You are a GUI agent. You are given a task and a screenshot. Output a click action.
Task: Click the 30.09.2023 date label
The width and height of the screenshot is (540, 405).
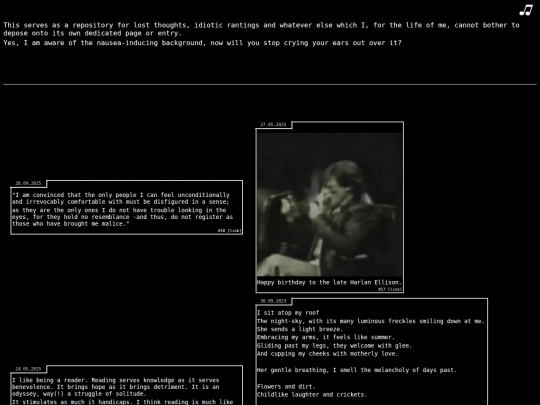(273, 301)
